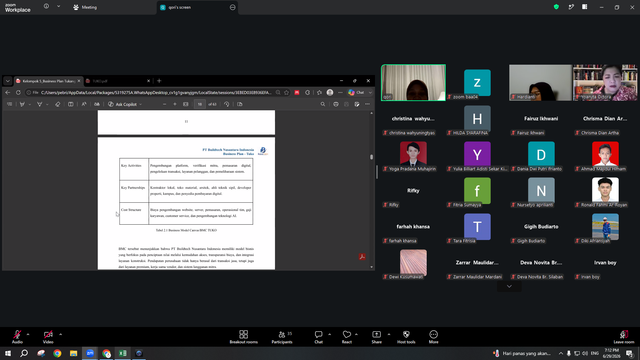Switch to the Meeting tab
Viewport: 640px width, 360px height.
click(x=85, y=7)
